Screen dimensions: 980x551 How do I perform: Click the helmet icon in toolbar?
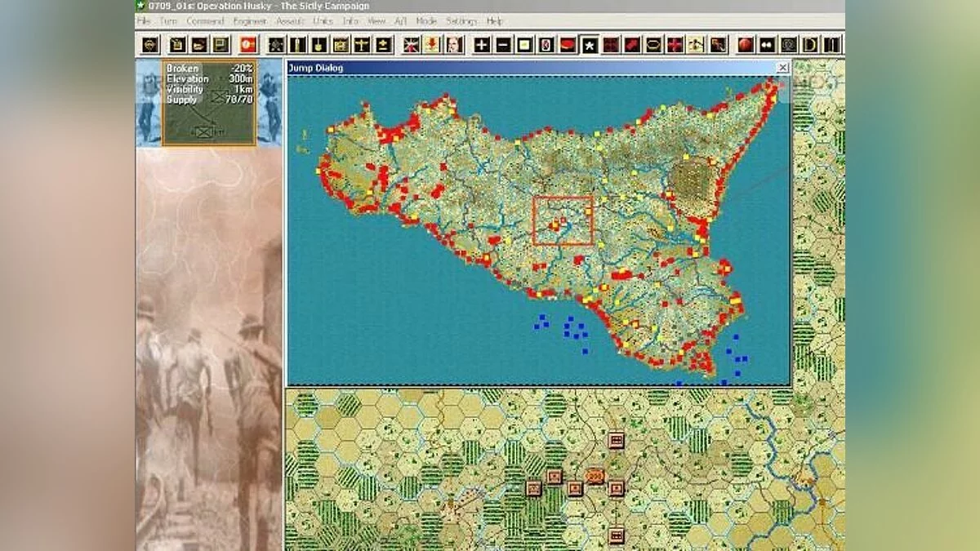(x=149, y=44)
